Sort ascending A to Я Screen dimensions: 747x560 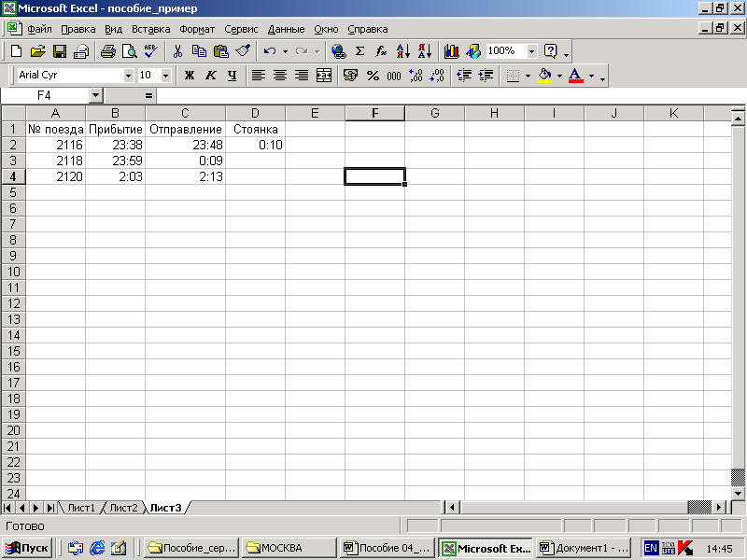tap(402, 51)
